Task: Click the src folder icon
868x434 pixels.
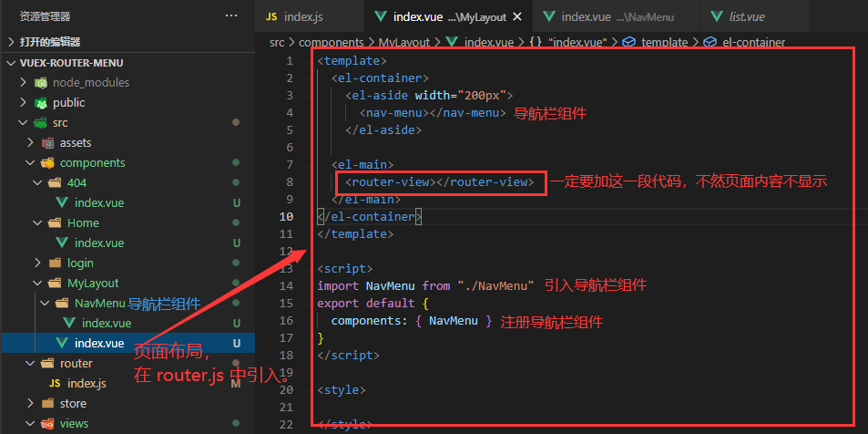Action: (x=40, y=122)
